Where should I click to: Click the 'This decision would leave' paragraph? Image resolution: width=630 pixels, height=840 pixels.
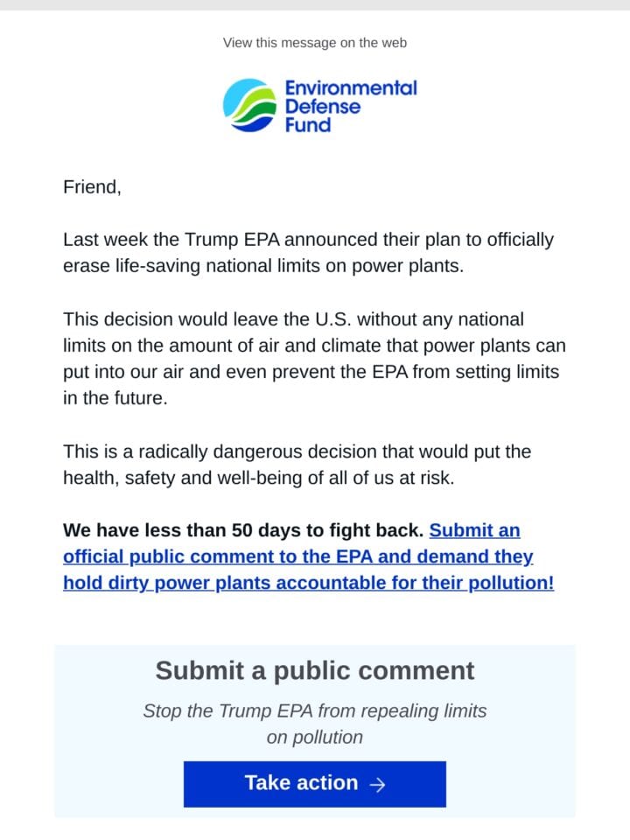314,359
